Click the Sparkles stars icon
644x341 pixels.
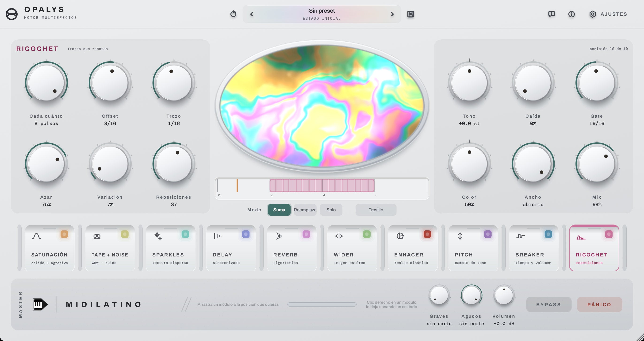[158, 236]
